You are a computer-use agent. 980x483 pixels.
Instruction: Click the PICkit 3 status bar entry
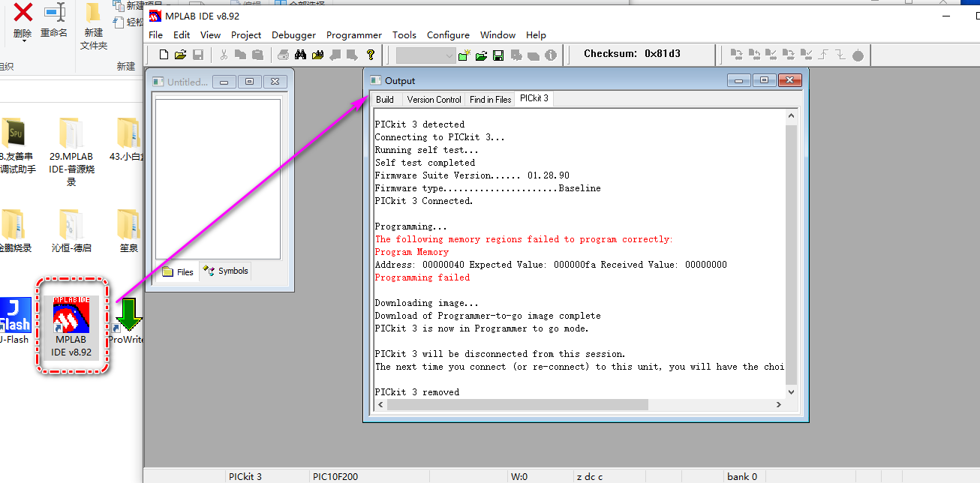(245, 476)
